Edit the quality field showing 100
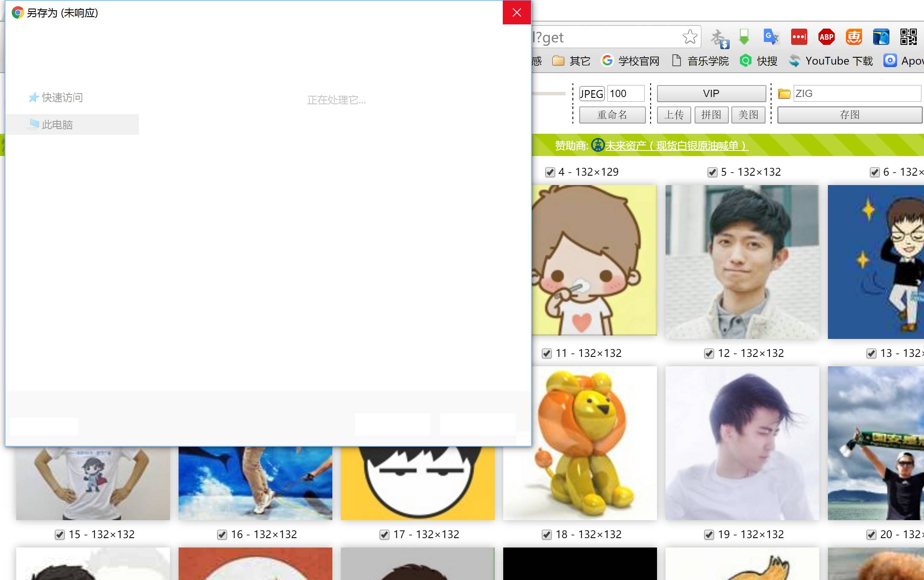 pyautogui.click(x=626, y=94)
